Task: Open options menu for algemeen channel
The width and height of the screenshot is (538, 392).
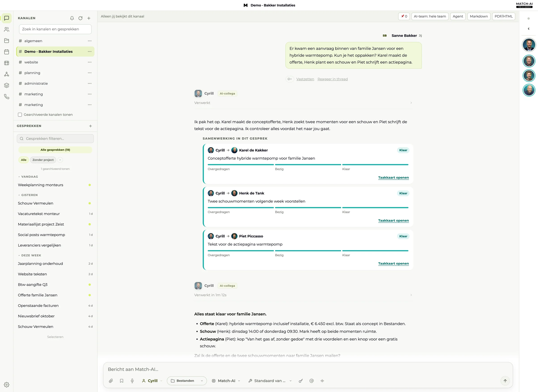Action: pos(89,41)
